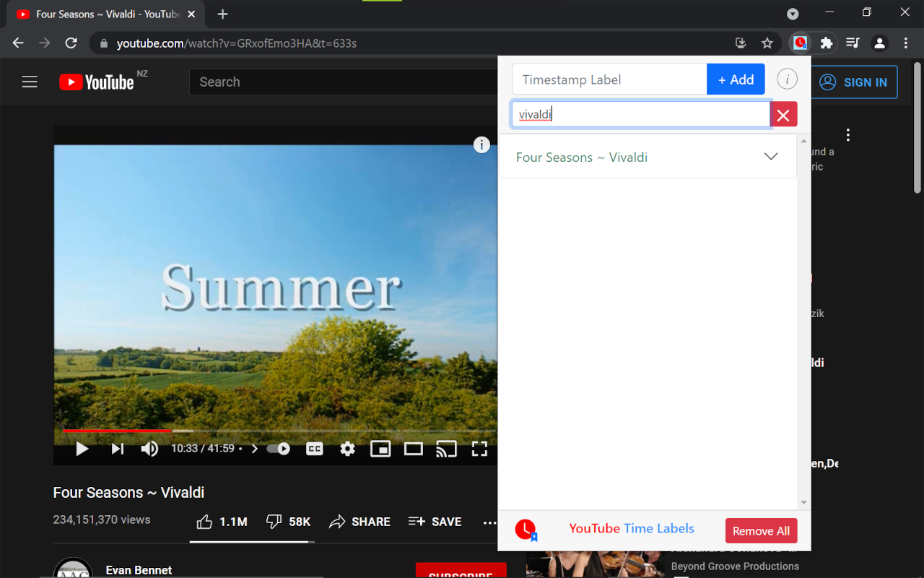924x578 pixels.
Task: Go back to previous page
Action: [19, 43]
